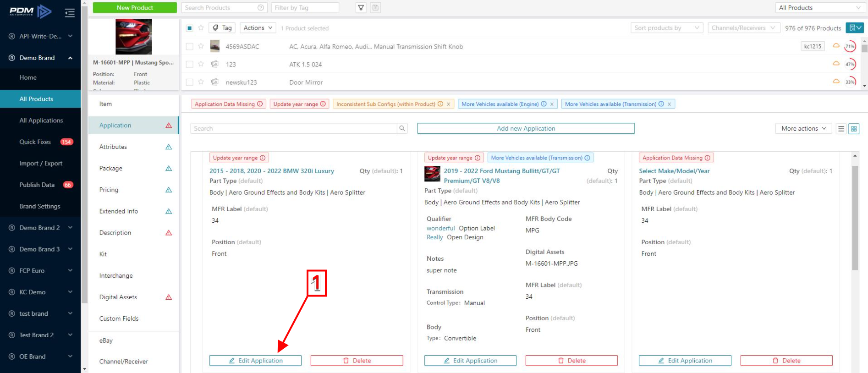Click the application cards vertical scrollbar
This screenshot has width=868, height=373.
[855, 218]
